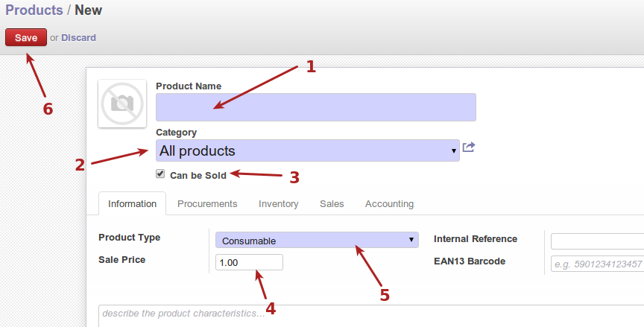Click the Discard link
This screenshot has height=327, width=644.
(x=78, y=37)
